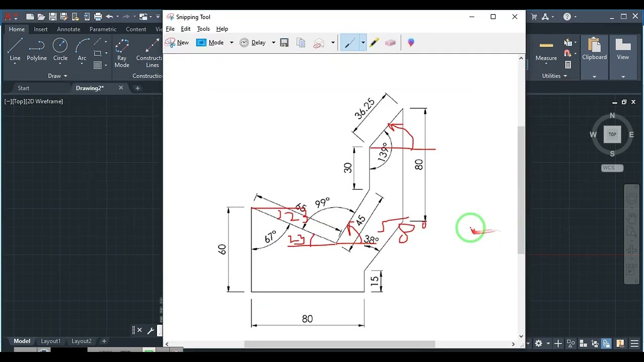Click the E compass direction on ViewCube
644x362 pixels.
(631, 135)
